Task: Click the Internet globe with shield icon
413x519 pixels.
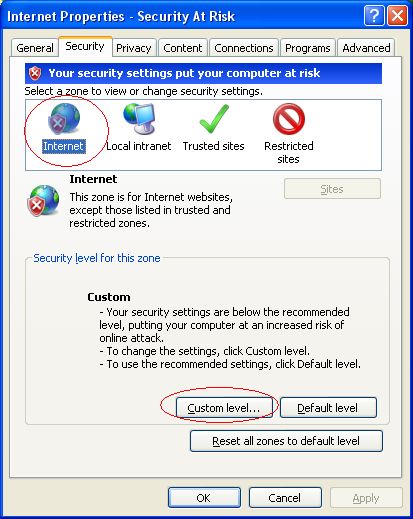Action: pyautogui.click(x=43, y=200)
